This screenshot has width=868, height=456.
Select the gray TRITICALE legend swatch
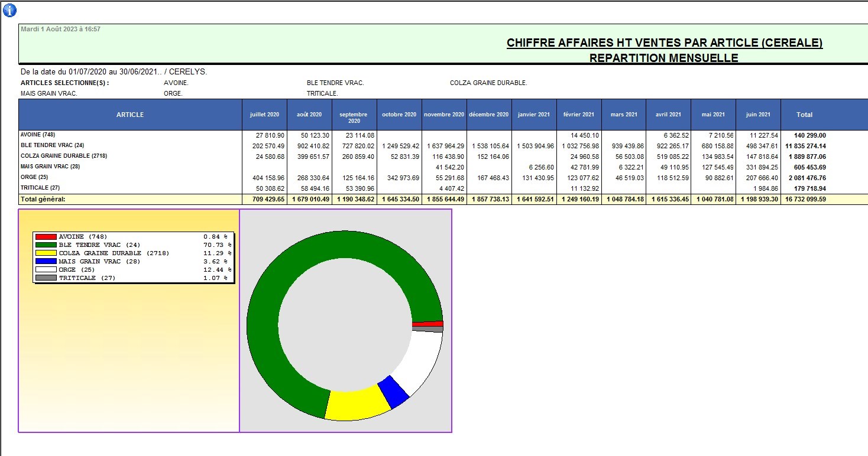(x=46, y=278)
